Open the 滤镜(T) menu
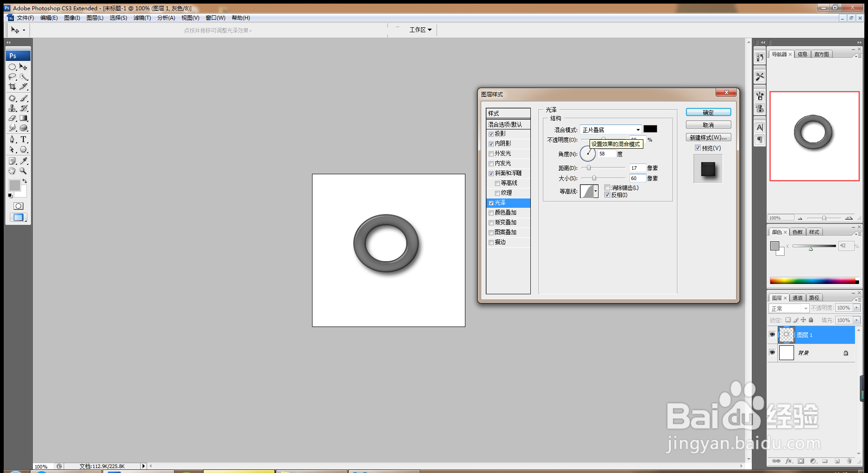The height and width of the screenshot is (473, 868). (x=142, y=18)
